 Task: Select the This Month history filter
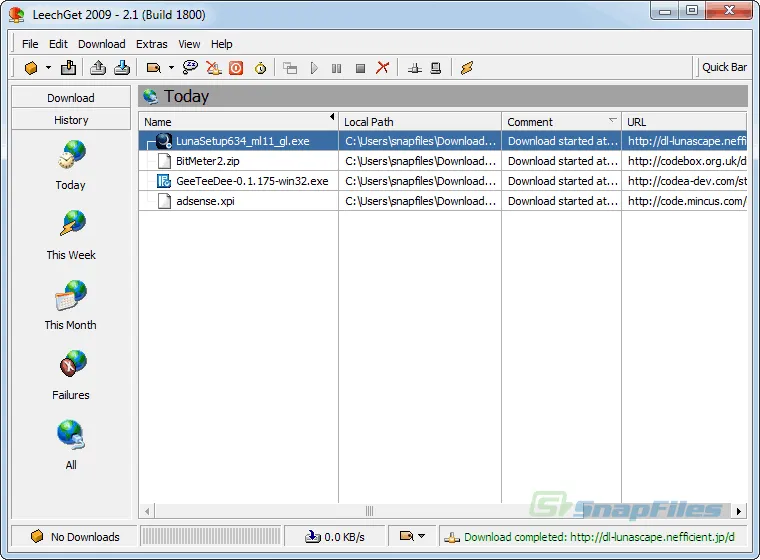pyautogui.click(x=71, y=305)
